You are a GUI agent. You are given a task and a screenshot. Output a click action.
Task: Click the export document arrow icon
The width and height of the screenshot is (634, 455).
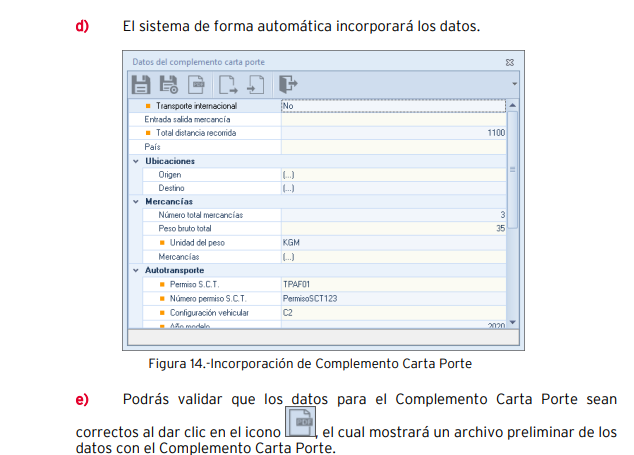229,83
